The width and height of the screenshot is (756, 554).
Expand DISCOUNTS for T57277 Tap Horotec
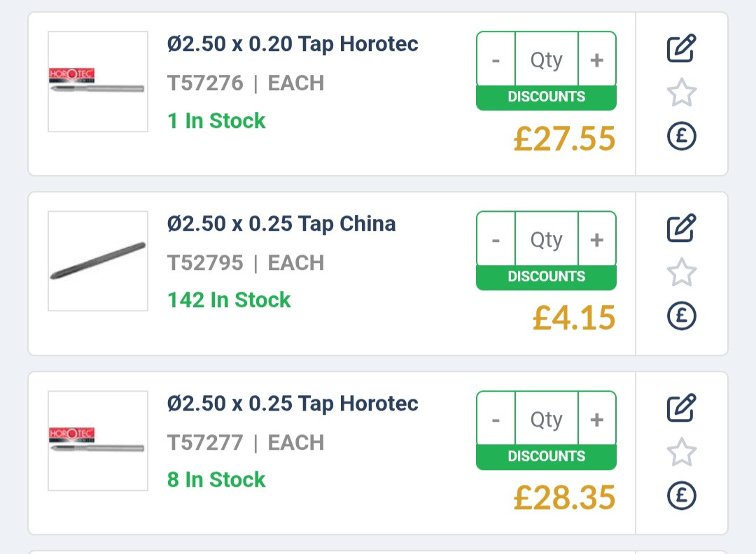pyautogui.click(x=546, y=457)
